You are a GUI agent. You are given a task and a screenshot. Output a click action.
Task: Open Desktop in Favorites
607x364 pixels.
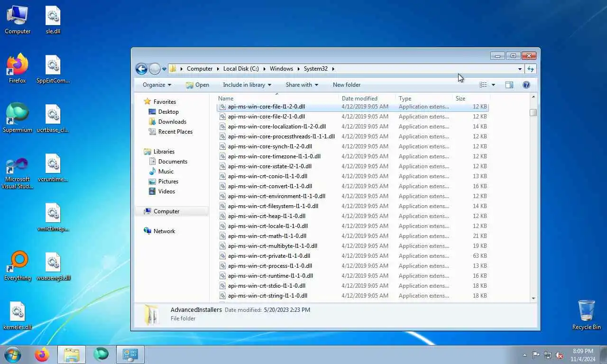168,112
